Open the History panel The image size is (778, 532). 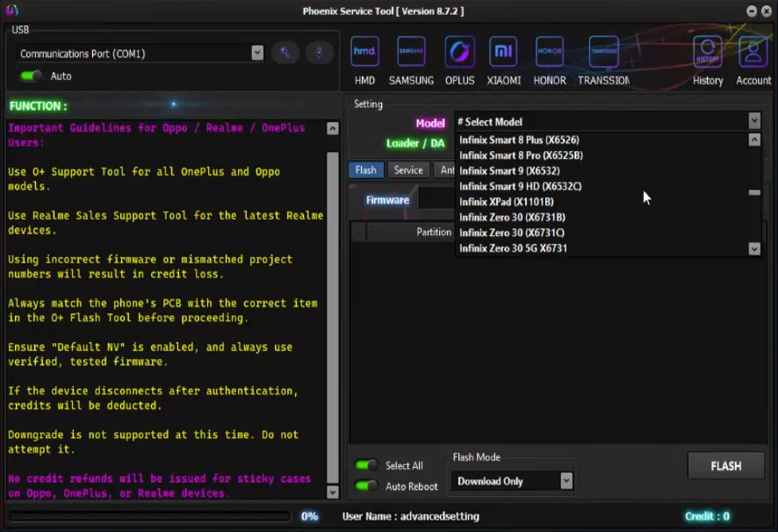[x=708, y=52]
